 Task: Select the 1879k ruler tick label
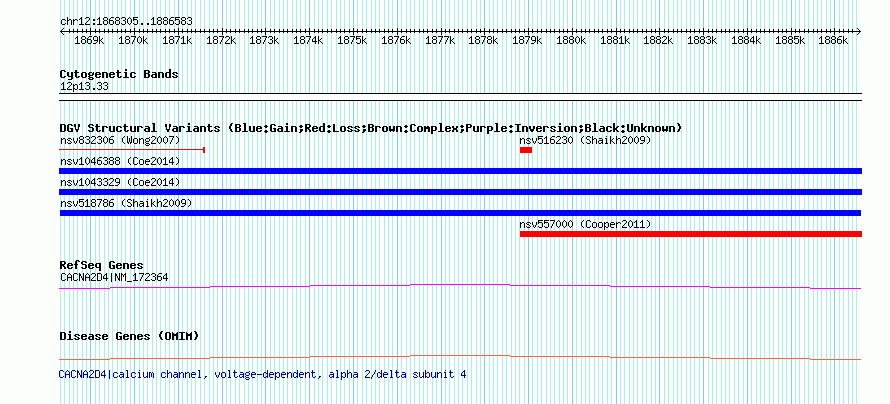(x=527, y=41)
